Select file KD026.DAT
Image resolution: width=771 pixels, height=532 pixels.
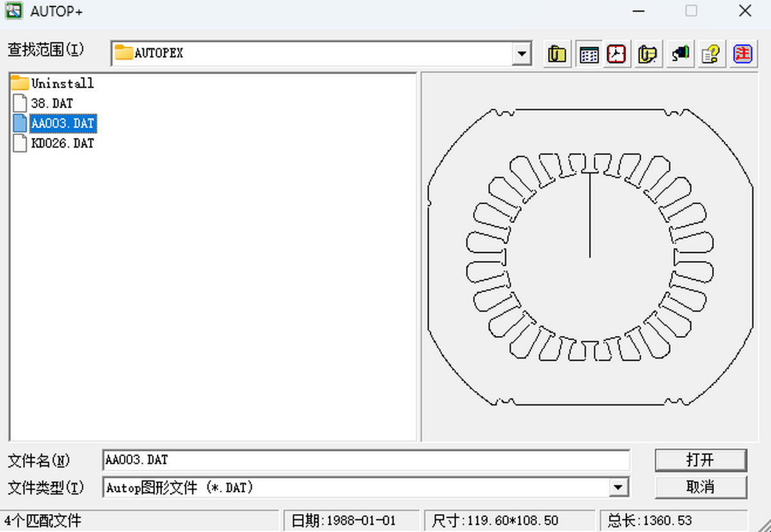click(x=54, y=143)
